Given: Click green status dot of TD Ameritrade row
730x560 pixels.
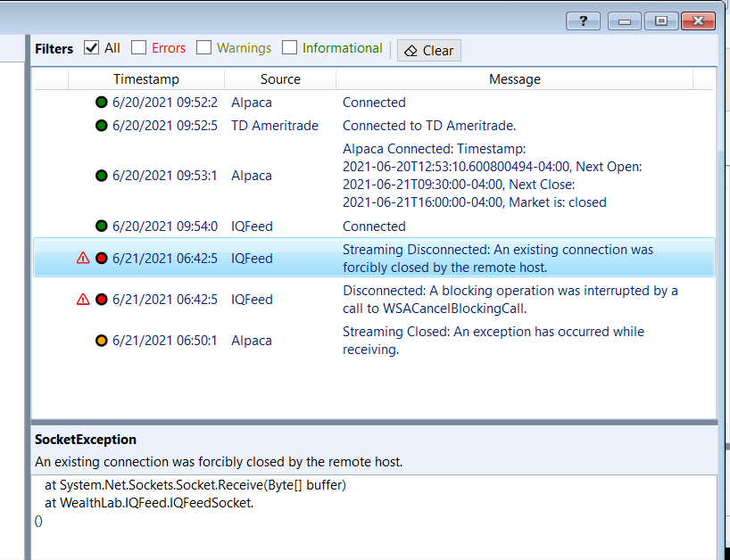Looking at the screenshot, I should (x=102, y=125).
